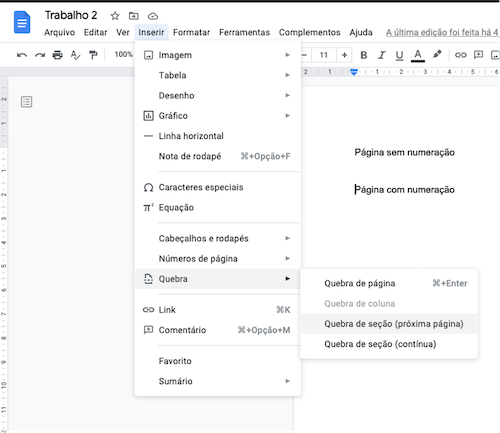This screenshot has height=433, width=500.
Task: Close the Inserir menu
Action: click(151, 32)
